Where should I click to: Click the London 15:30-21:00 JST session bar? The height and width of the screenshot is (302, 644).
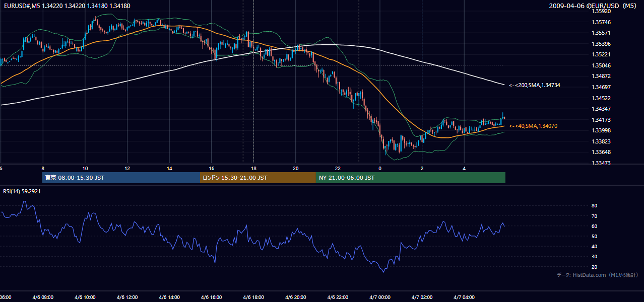point(258,178)
